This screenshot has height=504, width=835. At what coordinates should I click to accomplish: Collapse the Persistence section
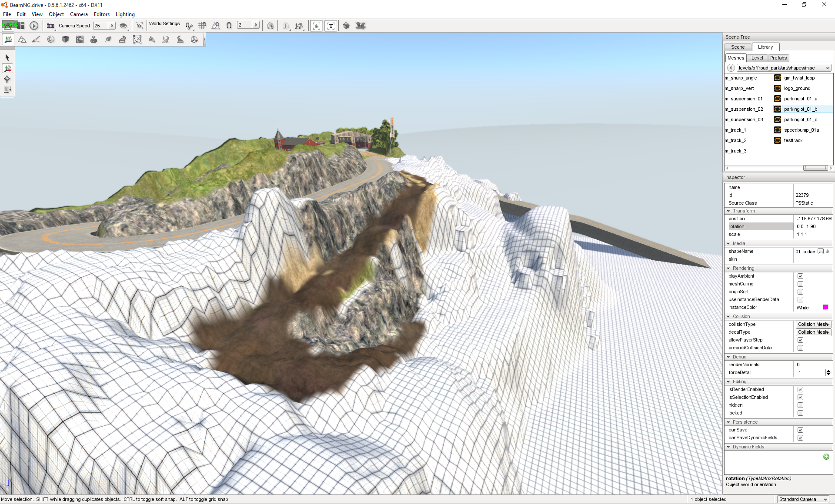click(x=728, y=422)
